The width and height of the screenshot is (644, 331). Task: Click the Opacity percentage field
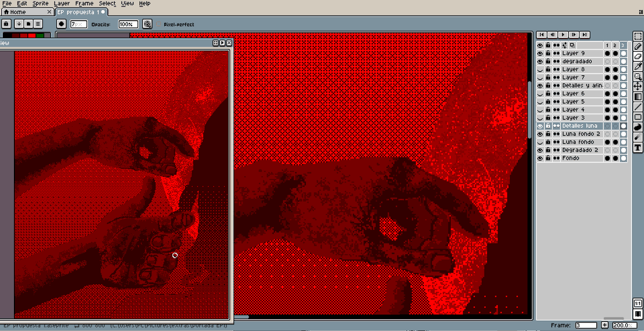click(128, 24)
